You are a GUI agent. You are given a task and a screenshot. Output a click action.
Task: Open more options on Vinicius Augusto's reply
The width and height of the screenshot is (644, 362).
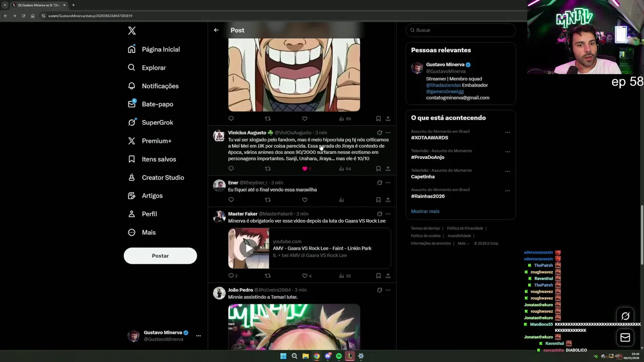click(x=388, y=133)
